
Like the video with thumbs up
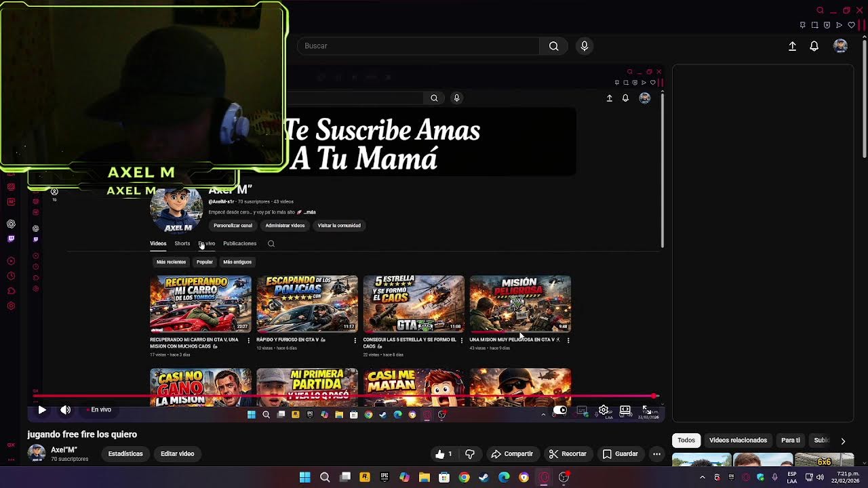[x=443, y=454]
